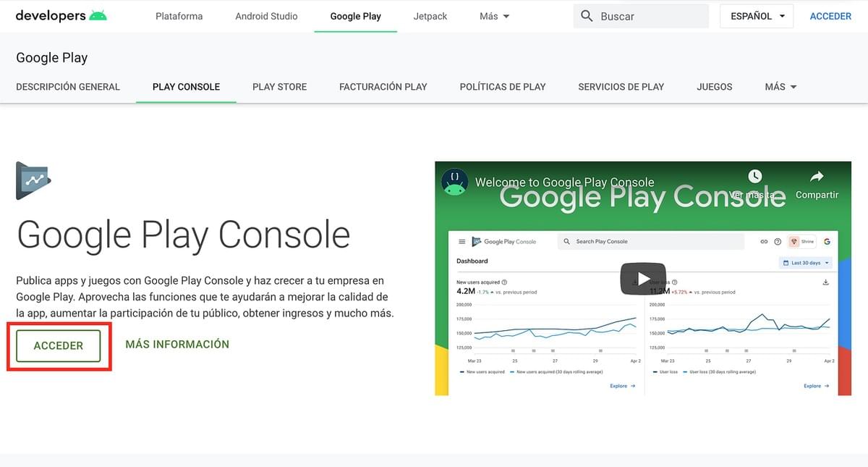Select the PLAY CONSOLE tab
868x467 pixels.
pyautogui.click(x=186, y=87)
